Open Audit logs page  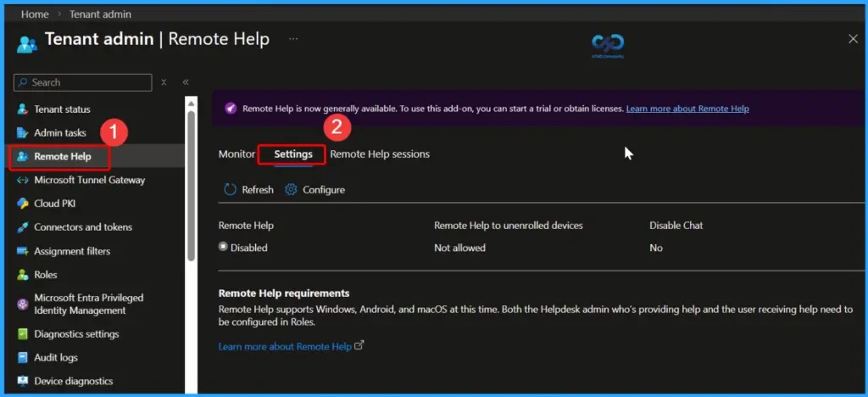(56, 358)
